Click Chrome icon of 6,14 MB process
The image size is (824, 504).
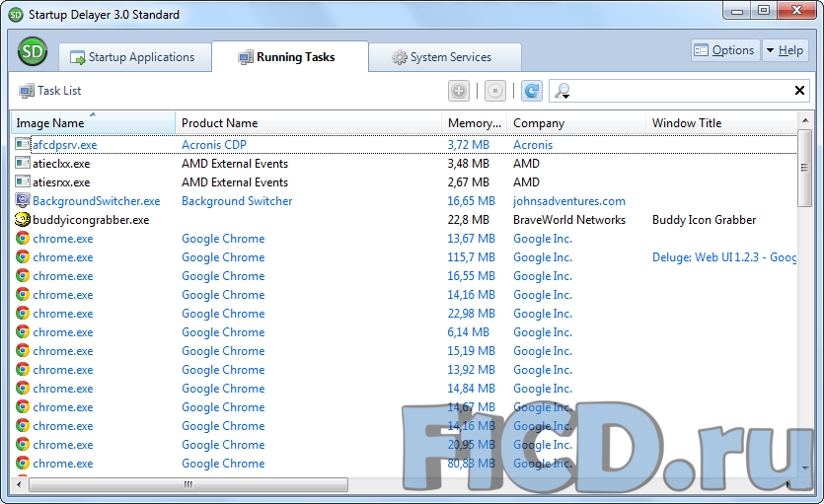pyautogui.click(x=23, y=331)
